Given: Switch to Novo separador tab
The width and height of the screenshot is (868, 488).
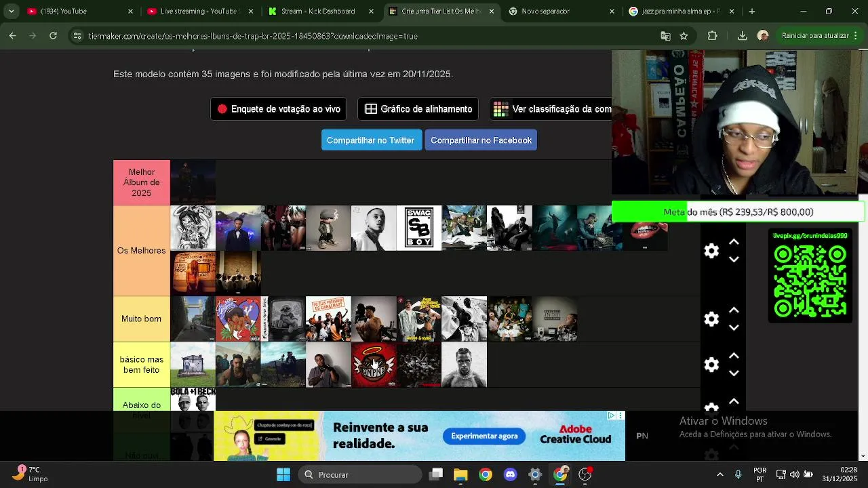Looking at the screenshot, I should 562,11.
